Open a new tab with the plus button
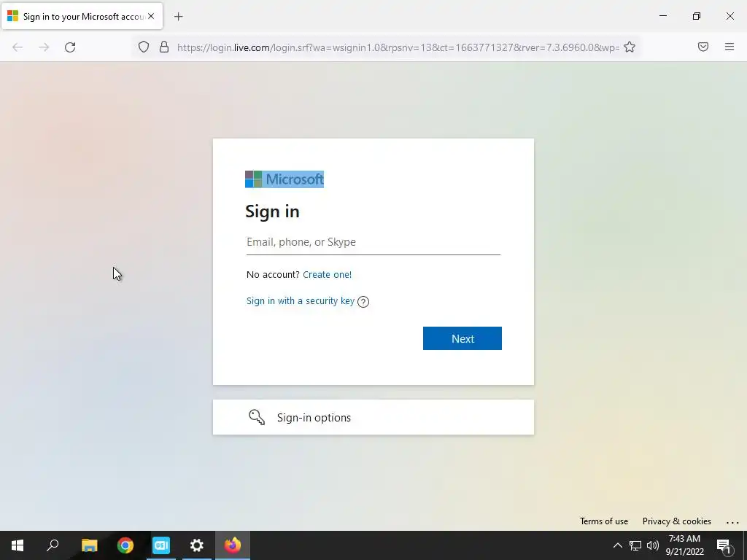747x560 pixels. click(x=178, y=17)
